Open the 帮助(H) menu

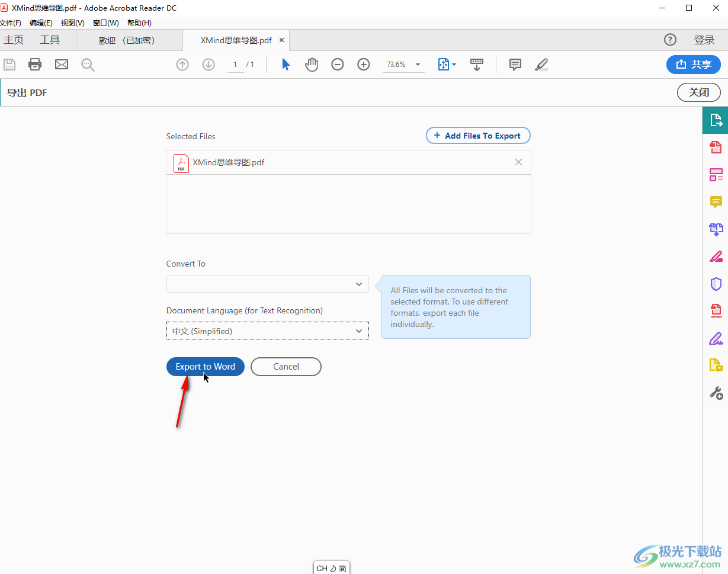139,23
